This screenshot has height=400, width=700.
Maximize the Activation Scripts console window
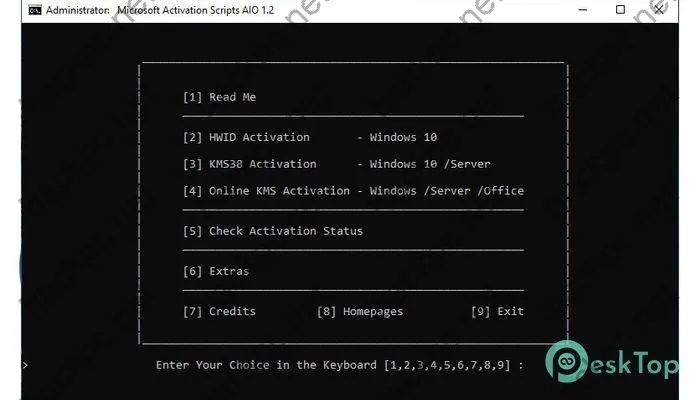(x=620, y=10)
